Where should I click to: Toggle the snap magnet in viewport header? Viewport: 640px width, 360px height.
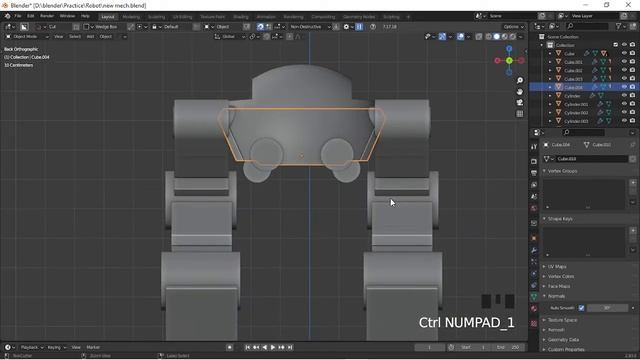pyautogui.click(x=266, y=36)
